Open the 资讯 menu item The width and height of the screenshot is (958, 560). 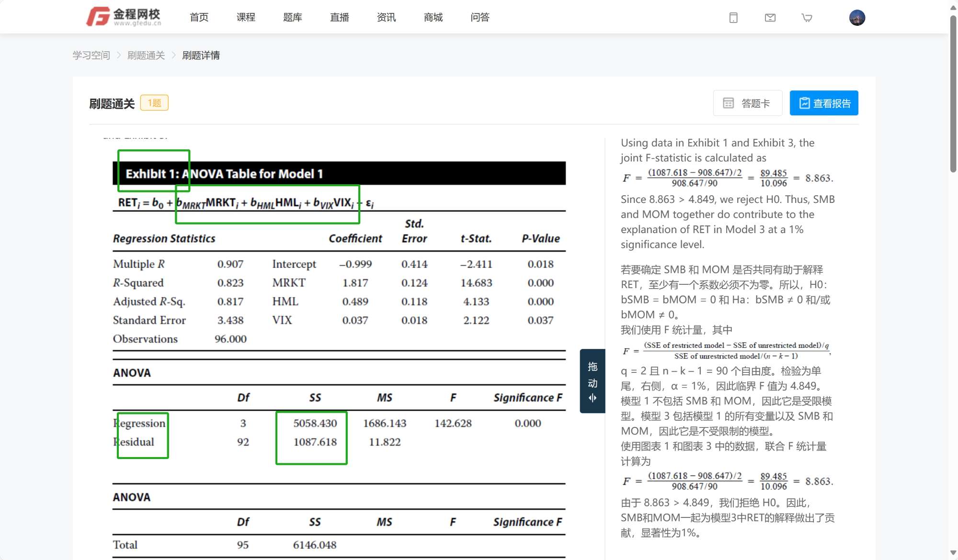click(386, 17)
